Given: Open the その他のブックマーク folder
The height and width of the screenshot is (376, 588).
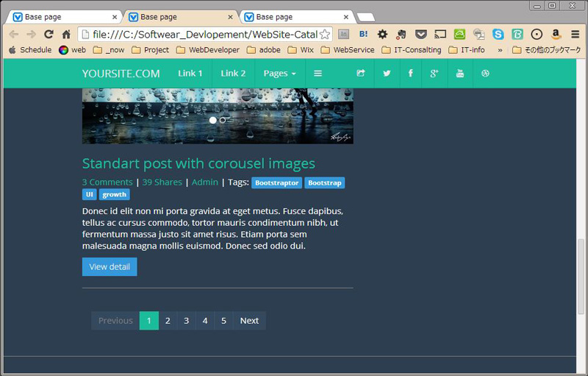Looking at the screenshot, I should coord(546,50).
